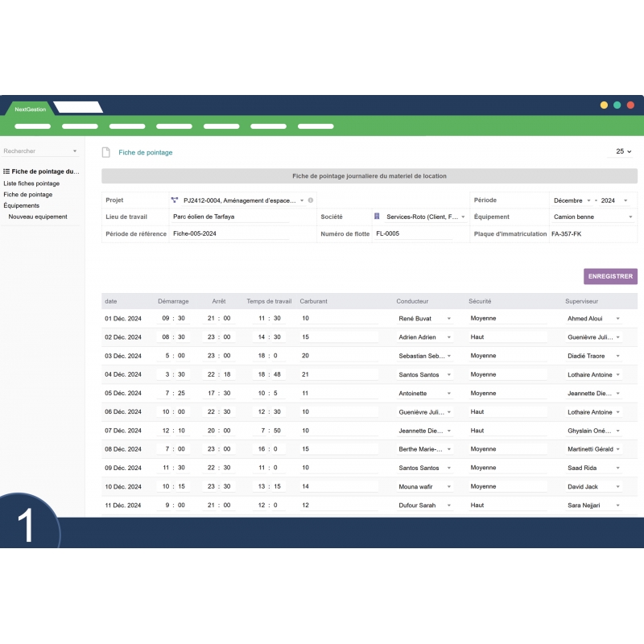644x644 pixels.
Task: Open the Équipement dropdown showing Camion benne
Action: click(592, 217)
